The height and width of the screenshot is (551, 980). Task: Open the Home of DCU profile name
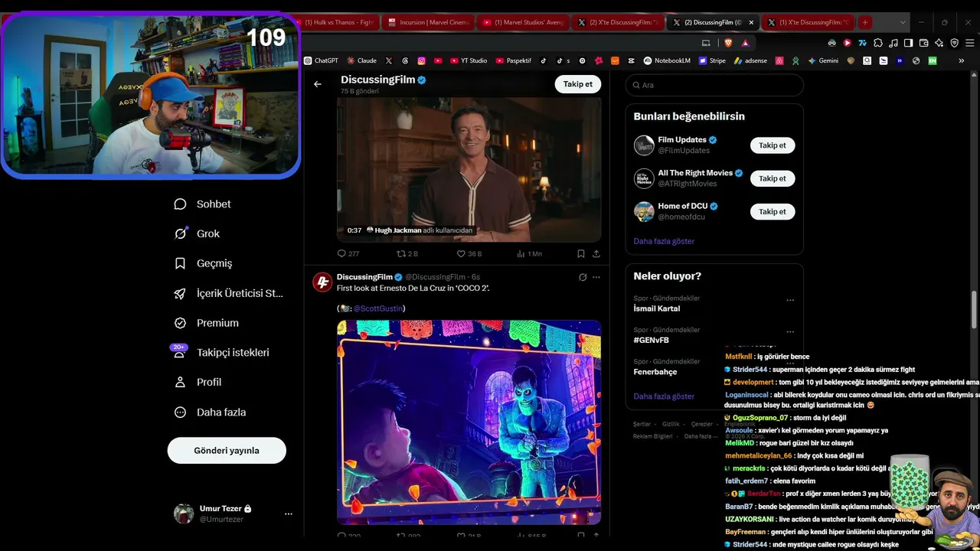tap(683, 206)
